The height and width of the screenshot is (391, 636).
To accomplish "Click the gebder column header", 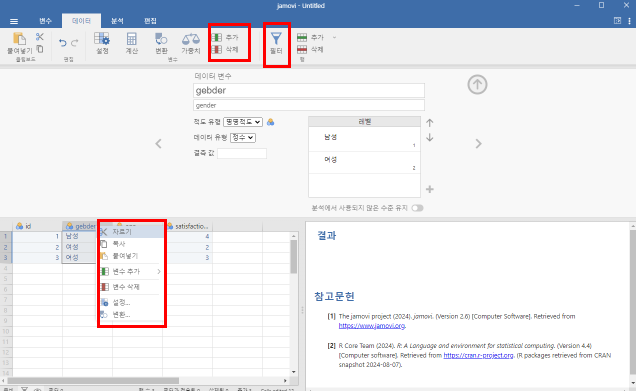I will click(x=80, y=226).
